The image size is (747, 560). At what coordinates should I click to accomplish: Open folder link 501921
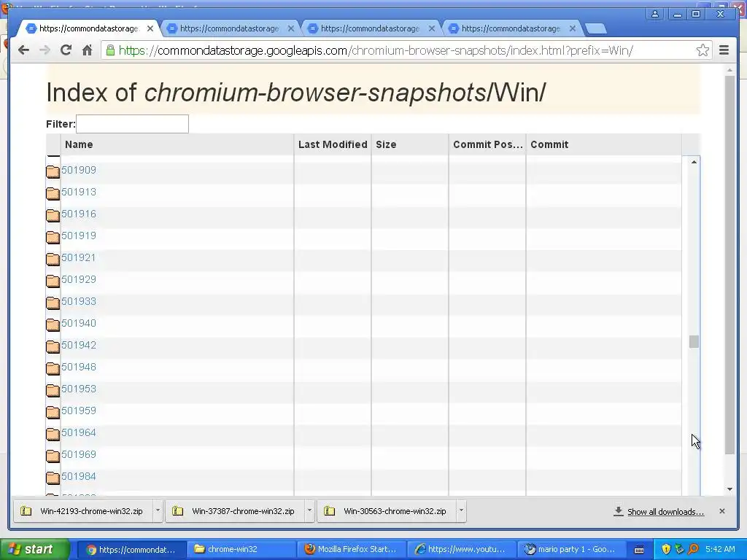pos(79,257)
